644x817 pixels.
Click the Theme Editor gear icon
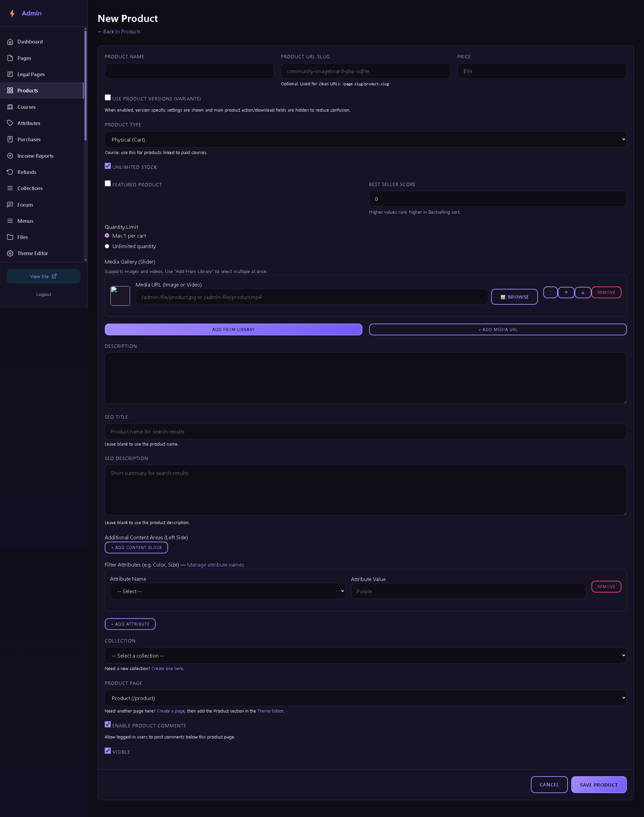point(10,253)
